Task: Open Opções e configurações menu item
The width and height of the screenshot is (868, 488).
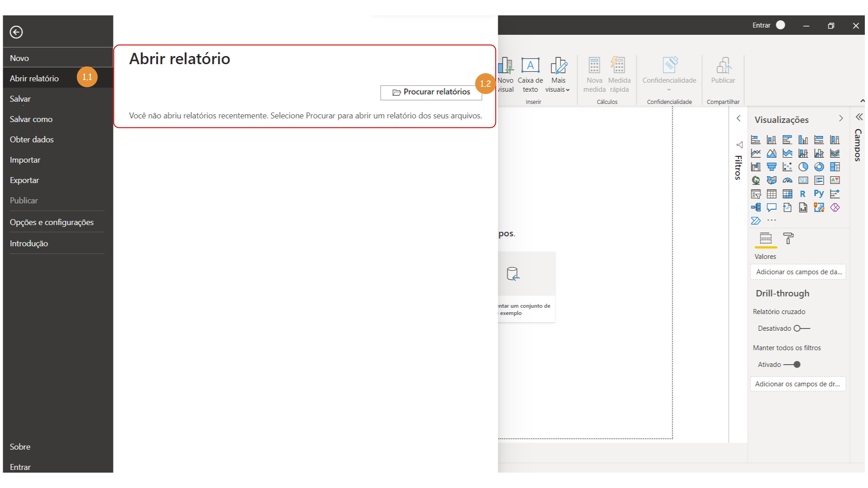Action: [x=52, y=222]
